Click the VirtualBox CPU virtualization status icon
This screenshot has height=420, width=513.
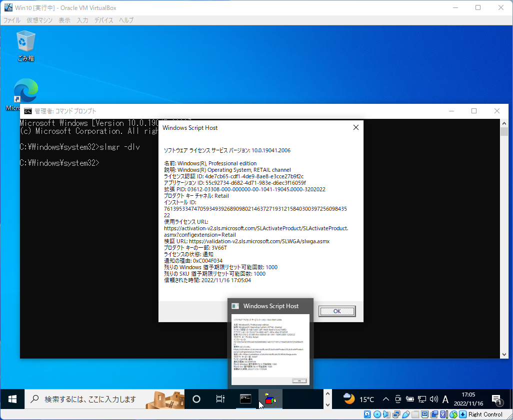[x=443, y=415]
